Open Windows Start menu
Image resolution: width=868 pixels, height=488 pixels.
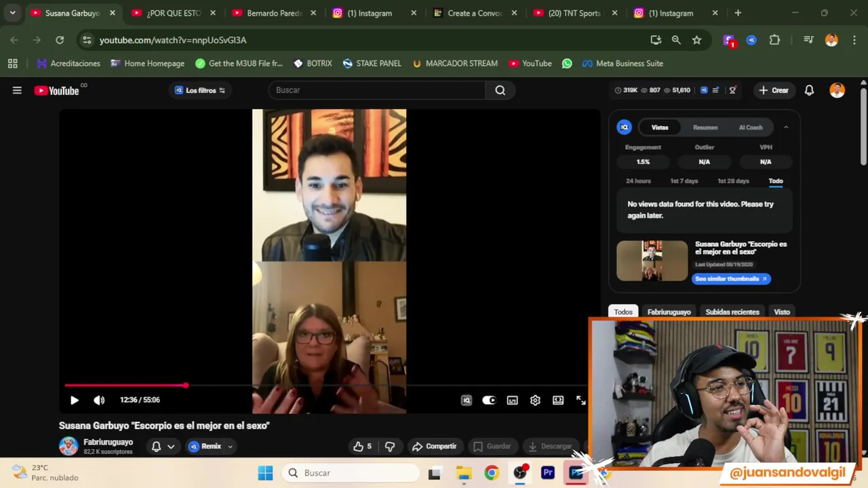pos(265,473)
